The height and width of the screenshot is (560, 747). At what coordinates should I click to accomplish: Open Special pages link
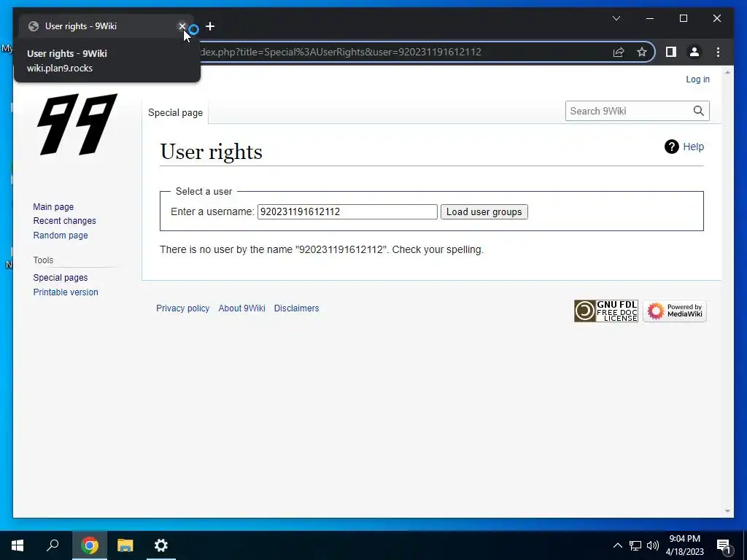point(61,278)
